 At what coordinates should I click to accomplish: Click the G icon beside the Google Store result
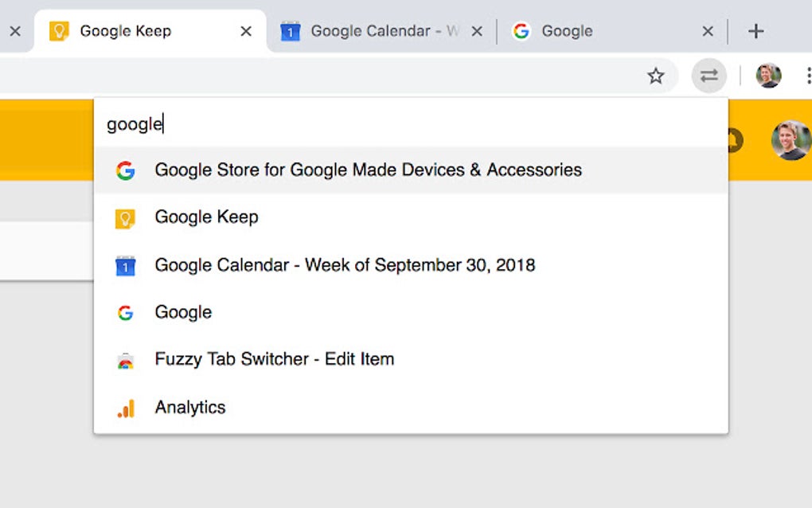coord(125,170)
